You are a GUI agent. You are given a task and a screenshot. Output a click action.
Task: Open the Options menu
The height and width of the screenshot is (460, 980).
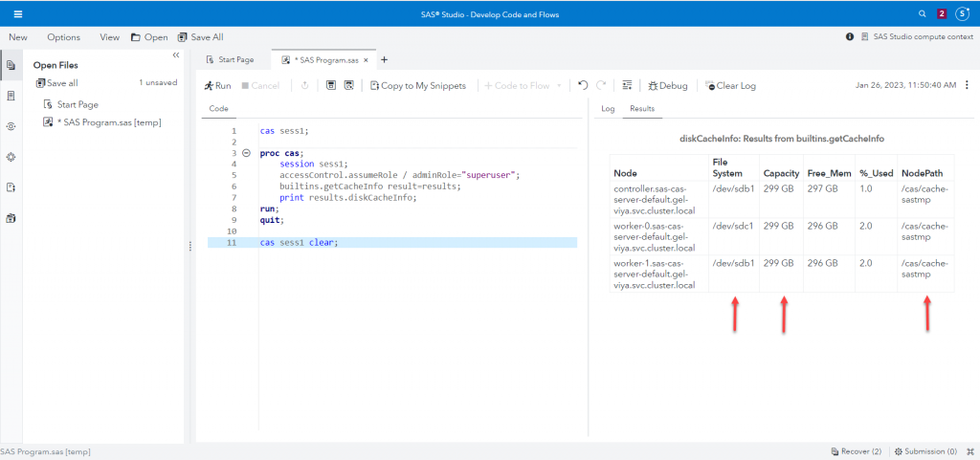64,36
